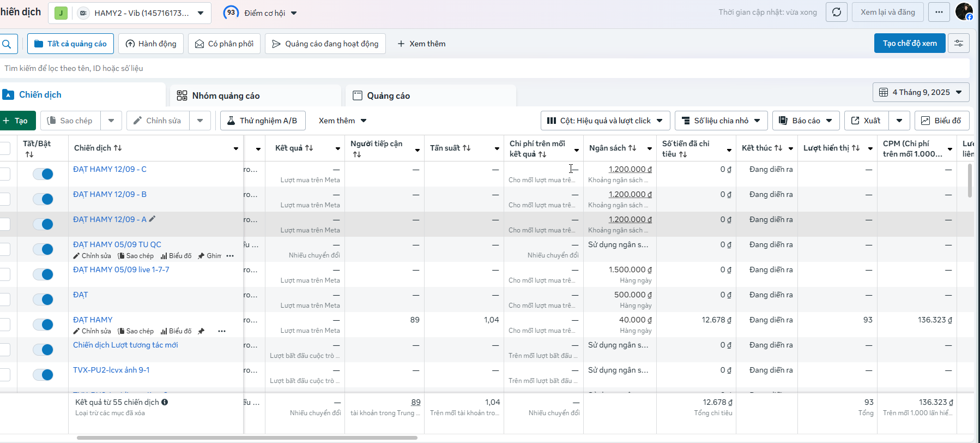
Task: Open the Biểu đồ toolbar button
Action: [942, 121]
